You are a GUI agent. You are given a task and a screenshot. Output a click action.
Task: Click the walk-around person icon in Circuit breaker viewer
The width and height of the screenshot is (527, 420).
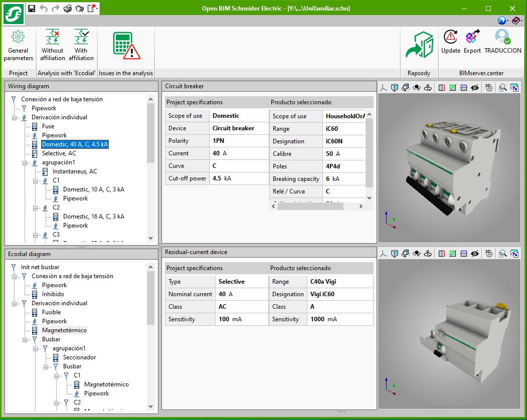tap(428, 88)
